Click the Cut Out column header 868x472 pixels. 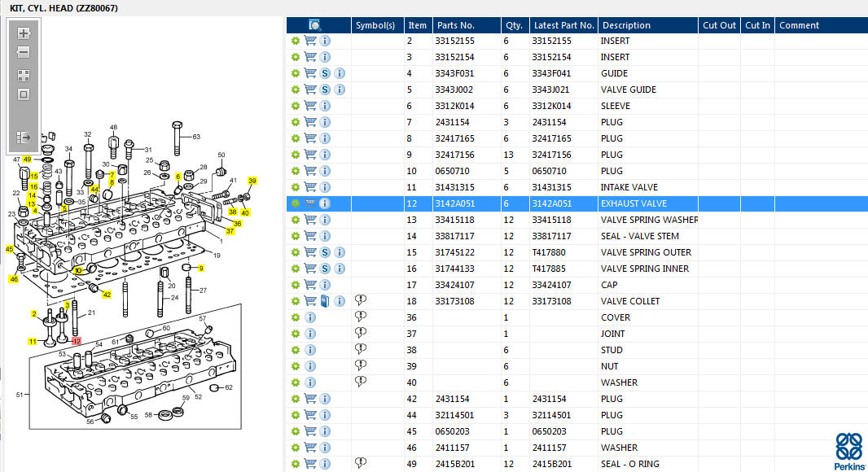point(719,25)
